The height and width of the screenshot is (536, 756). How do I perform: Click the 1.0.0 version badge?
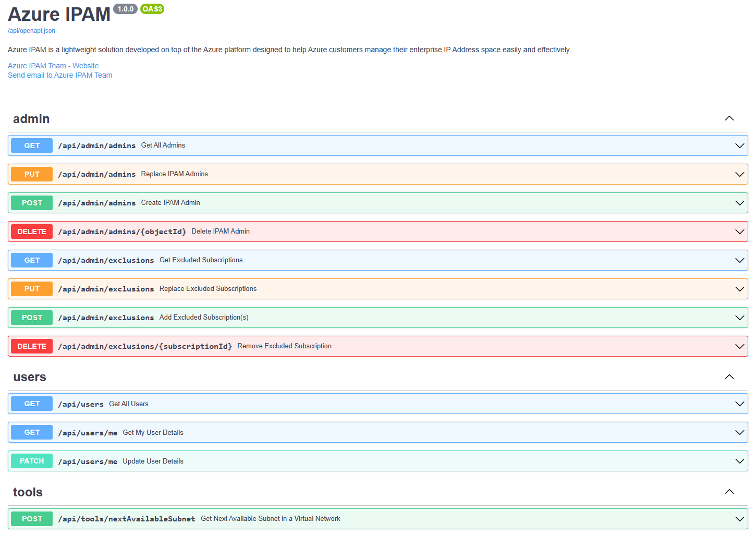(x=125, y=9)
